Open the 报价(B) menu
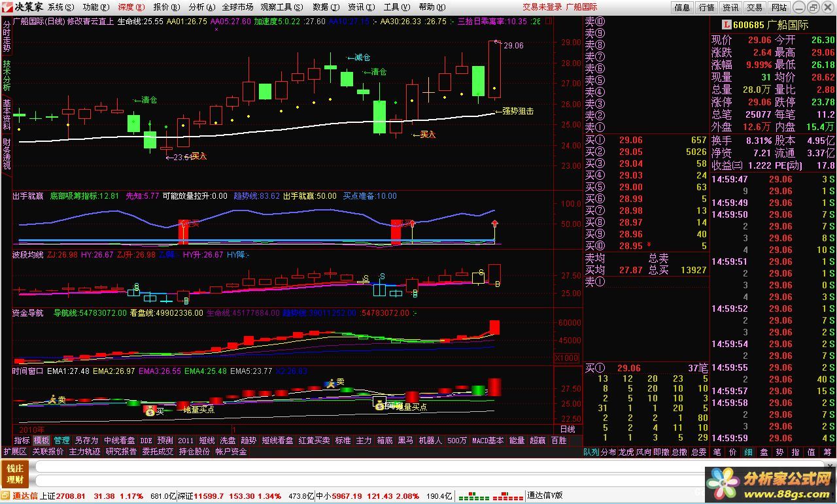This screenshot has width=837, height=504. (x=166, y=7)
